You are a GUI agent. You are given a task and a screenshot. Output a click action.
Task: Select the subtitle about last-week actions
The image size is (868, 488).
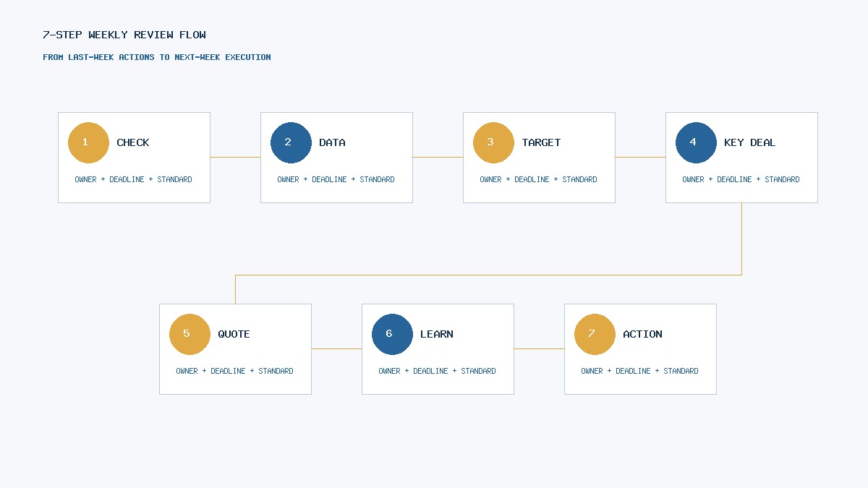click(x=157, y=57)
